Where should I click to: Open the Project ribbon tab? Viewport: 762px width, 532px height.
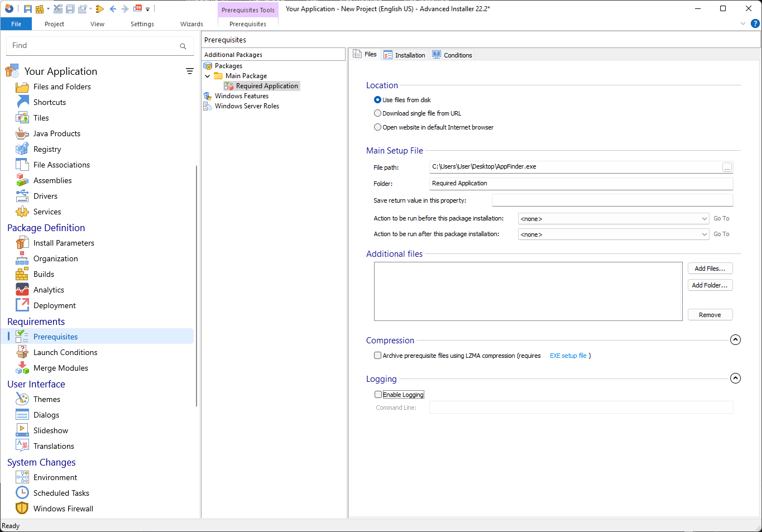(54, 24)
